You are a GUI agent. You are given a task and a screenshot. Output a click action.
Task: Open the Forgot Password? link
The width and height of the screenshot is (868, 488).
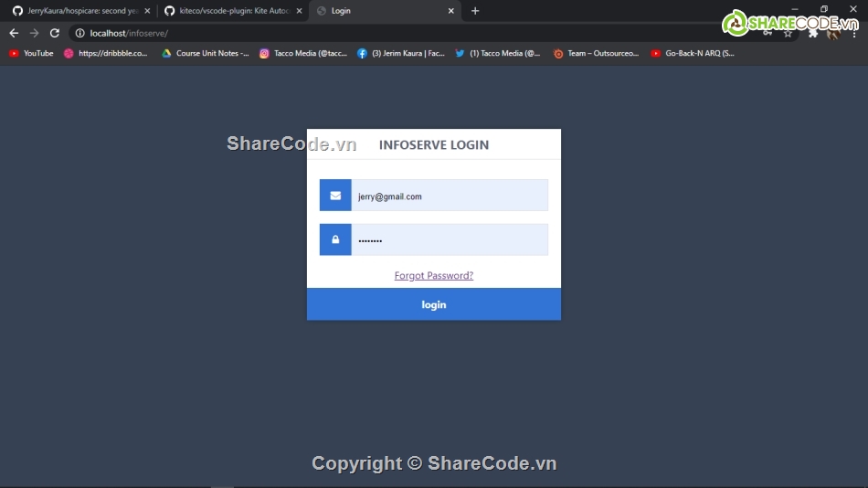(x=433, y=275)
